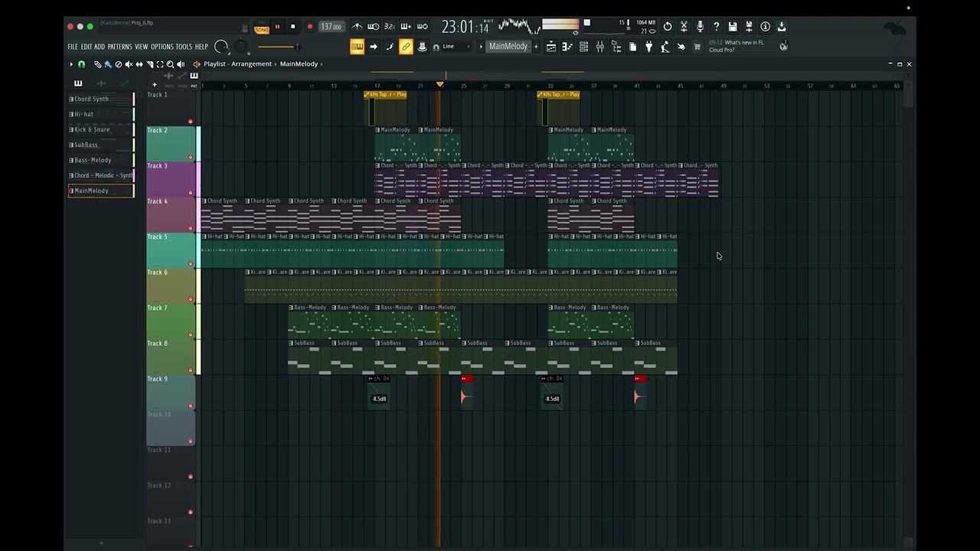Toggle PAT/SONG mode switch
Screen dimensions: 980x551
coord(262,27)
